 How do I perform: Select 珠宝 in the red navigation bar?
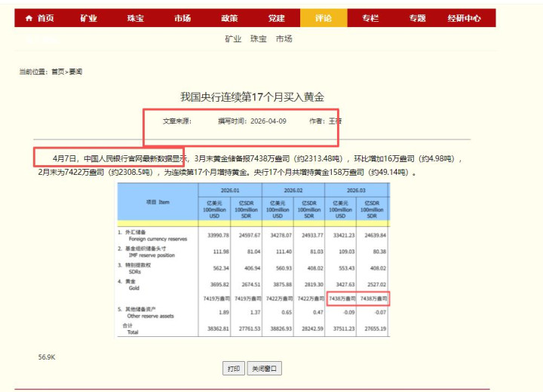pos(136,18)
